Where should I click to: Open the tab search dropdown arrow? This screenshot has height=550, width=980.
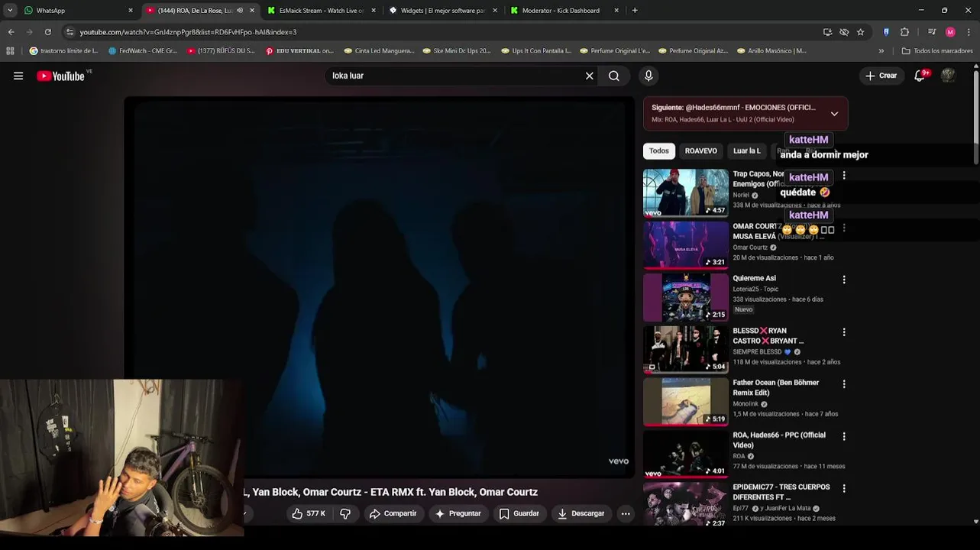10,11
